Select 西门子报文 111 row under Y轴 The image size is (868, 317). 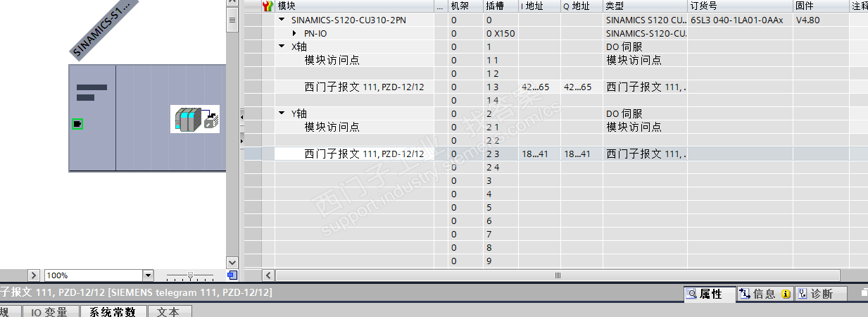(x=555, y=154)
